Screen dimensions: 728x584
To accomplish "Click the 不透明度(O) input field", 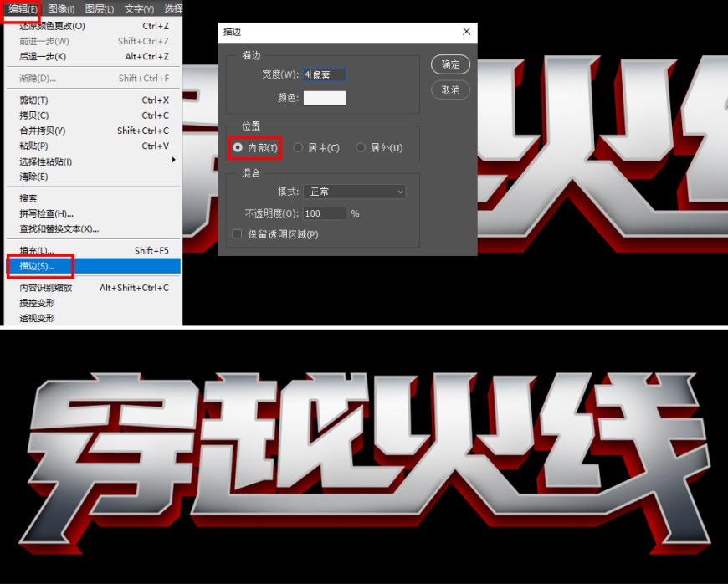I will tap(325, 213).
